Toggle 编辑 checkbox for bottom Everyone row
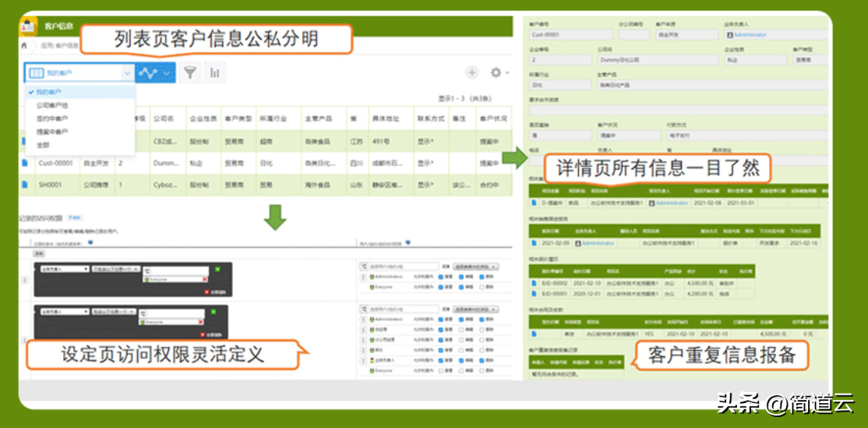Viewport: 868px width, 428px height. coord(461,370)
